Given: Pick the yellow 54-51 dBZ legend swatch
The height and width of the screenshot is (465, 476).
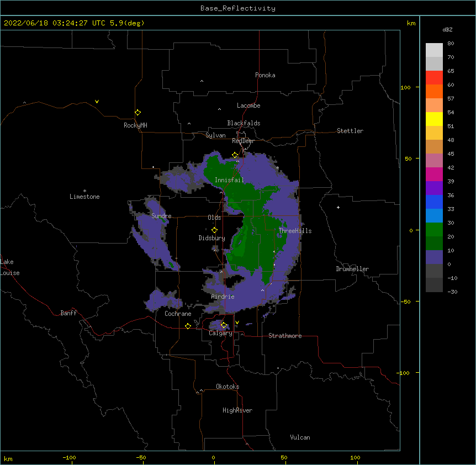Looking at the screenshot, I should click(434, 119).
